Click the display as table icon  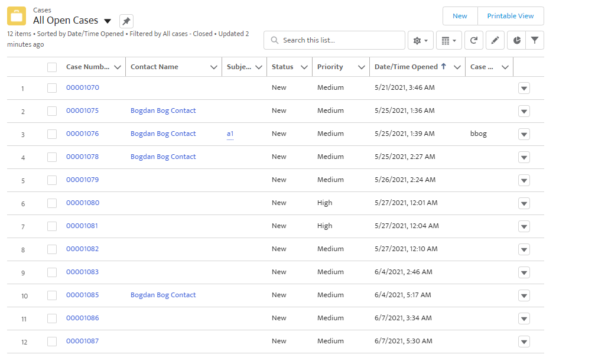click(448, 40)
